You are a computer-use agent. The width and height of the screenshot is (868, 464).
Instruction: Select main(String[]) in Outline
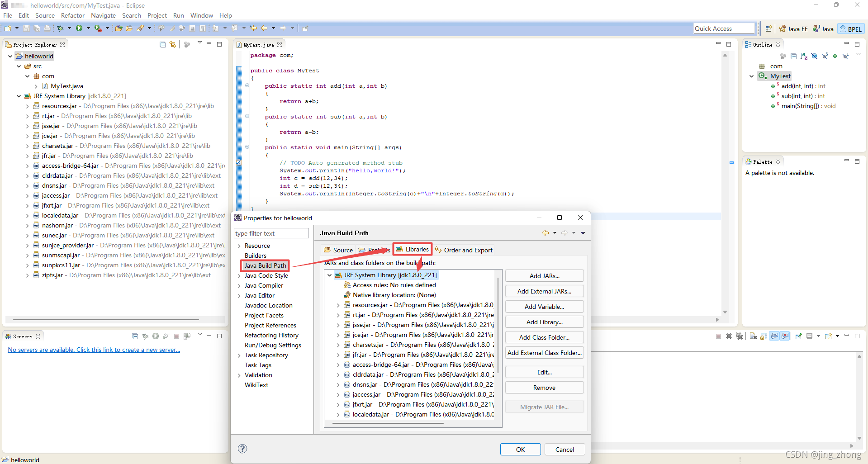[x=803, y=106]
